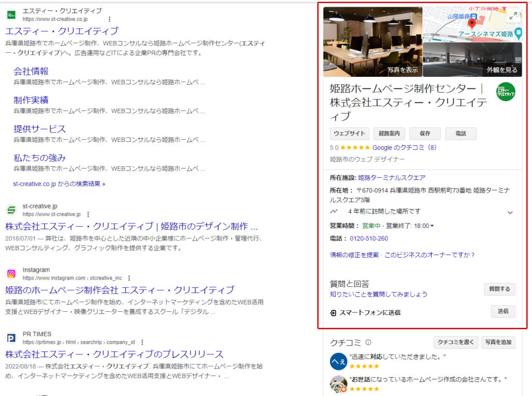Open the 外観を見る street view thumbnail

(x=472, y=60)
